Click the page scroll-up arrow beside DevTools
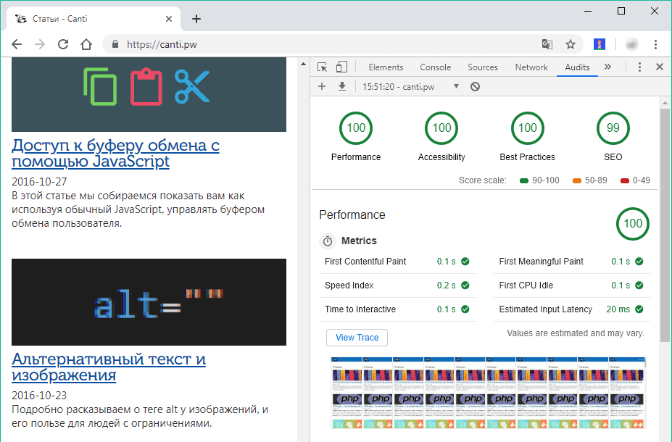The height and width of the screenshot is (442, 672). [303, 64]
